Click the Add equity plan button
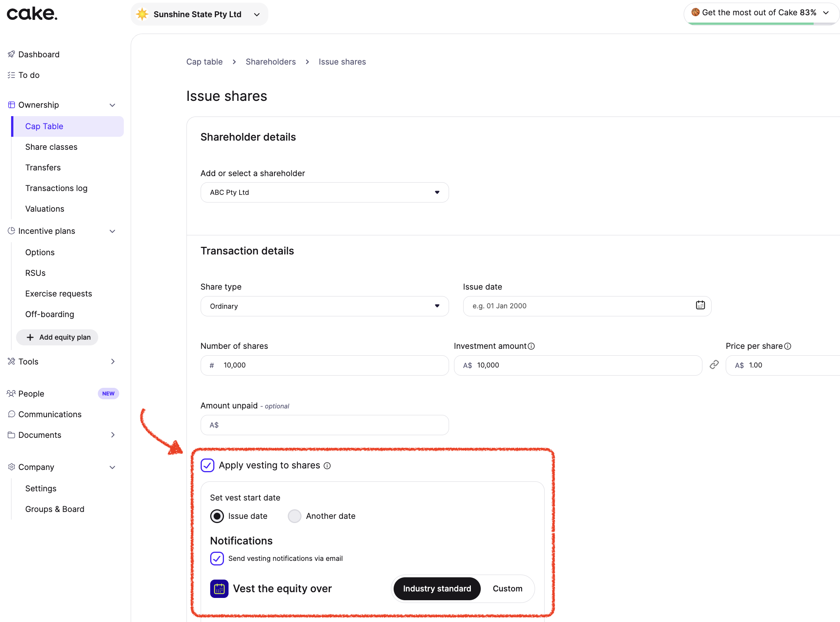The width and height of the screenshot is (840, 622). pos(57,337)
